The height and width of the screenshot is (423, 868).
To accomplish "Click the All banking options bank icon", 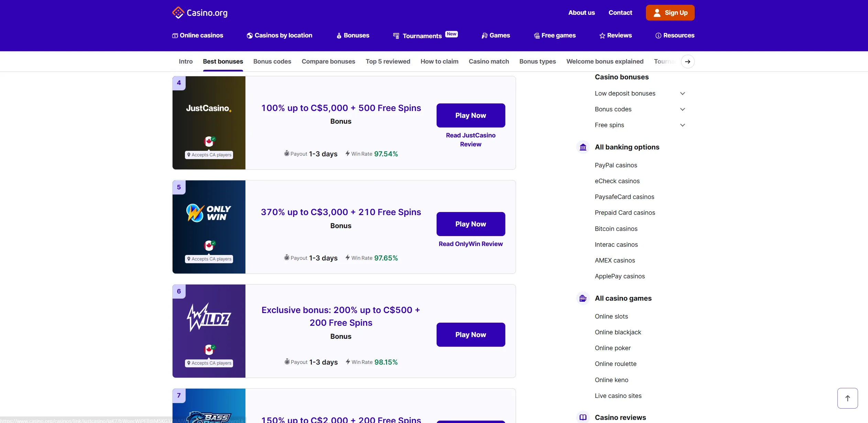I will click(x=583, y=147).
